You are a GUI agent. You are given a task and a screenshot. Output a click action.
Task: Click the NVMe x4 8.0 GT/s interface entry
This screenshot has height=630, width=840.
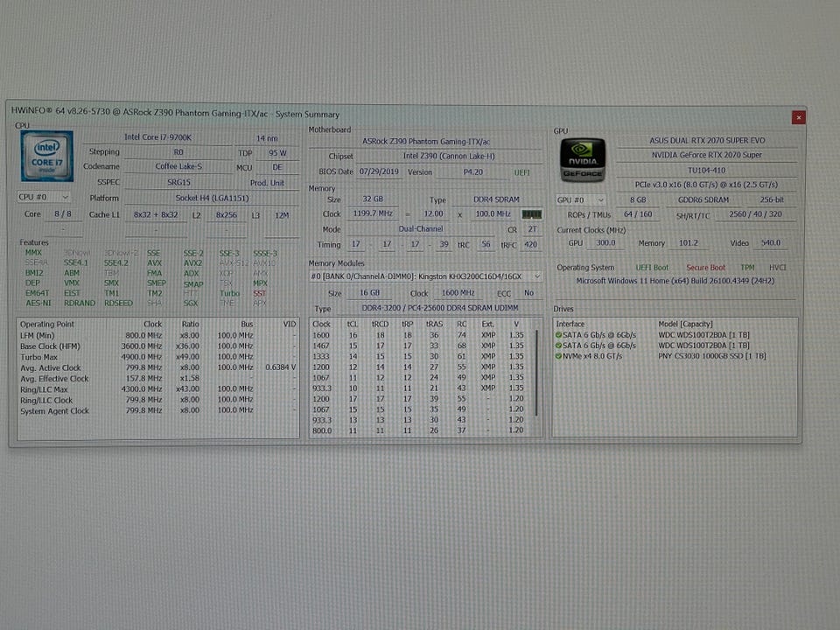pos(592,356)
